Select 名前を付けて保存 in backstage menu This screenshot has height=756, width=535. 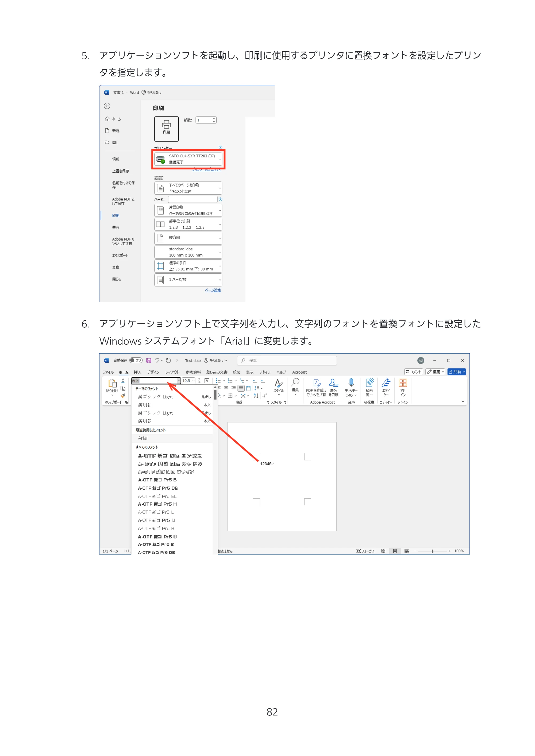[x=123, y=185]
